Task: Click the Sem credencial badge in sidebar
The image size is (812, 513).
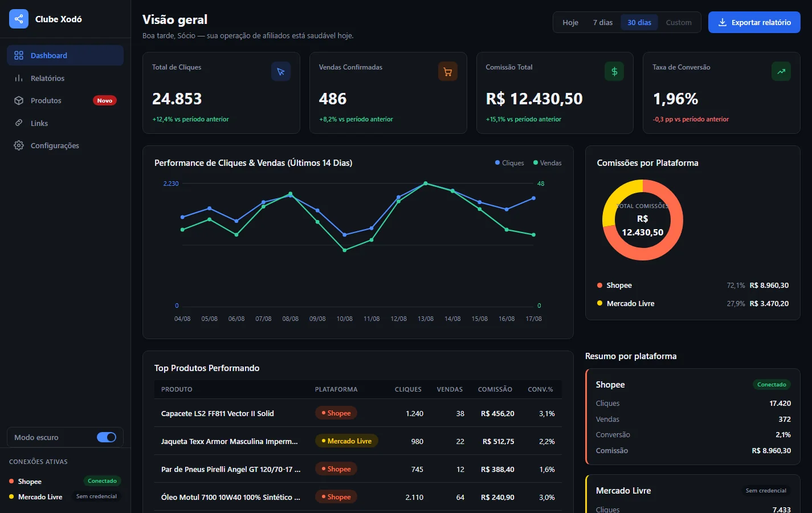Action: click(97, 496)
